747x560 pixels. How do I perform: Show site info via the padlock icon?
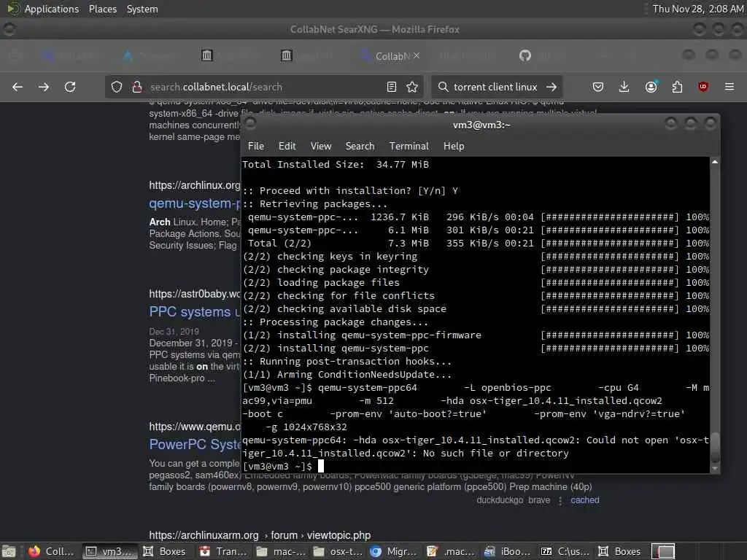tap(137, 87)
